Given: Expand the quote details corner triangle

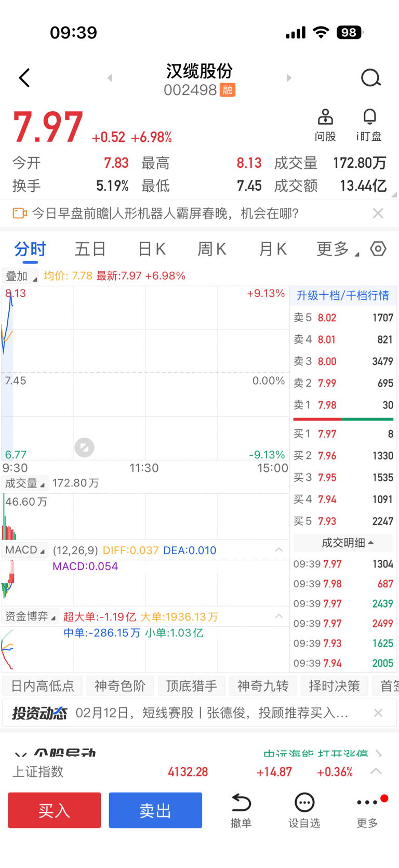Looking at the screenshot, I should (x=394, y=194).
